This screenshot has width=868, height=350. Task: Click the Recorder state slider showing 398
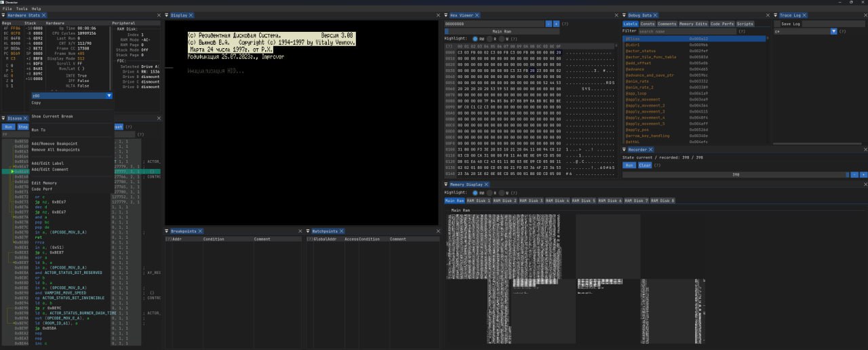click(x=735, y=174)
